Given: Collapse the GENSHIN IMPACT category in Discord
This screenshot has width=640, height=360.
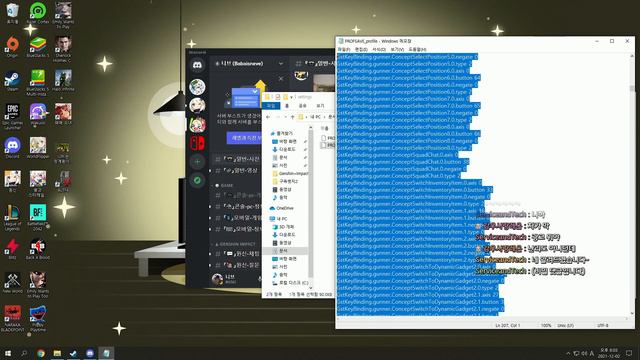Looking at the screenshot, I should pos(235,244).
